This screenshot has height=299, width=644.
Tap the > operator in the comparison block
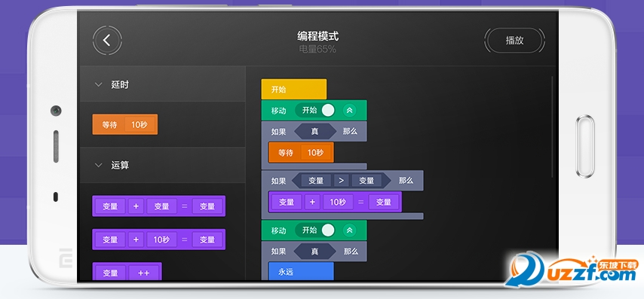coord(341,181)
